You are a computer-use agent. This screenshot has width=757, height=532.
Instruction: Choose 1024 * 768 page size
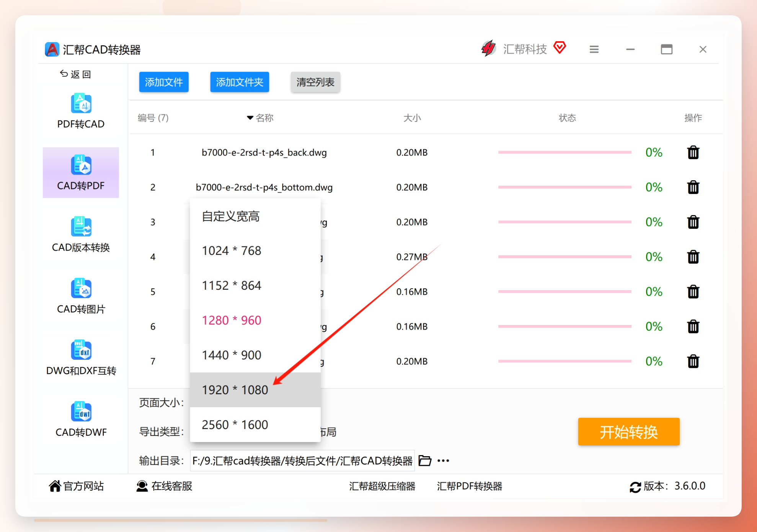(x=255, y=251)
